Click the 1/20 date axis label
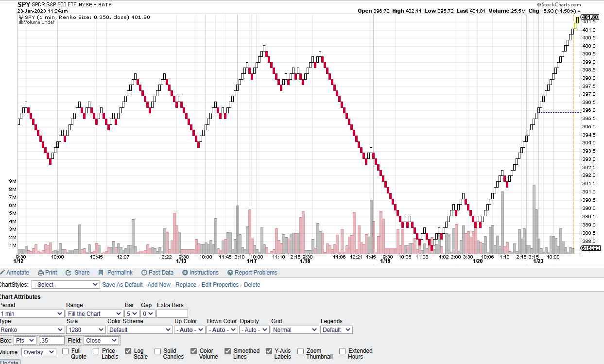604x364 pixels. tap(478, 261)
